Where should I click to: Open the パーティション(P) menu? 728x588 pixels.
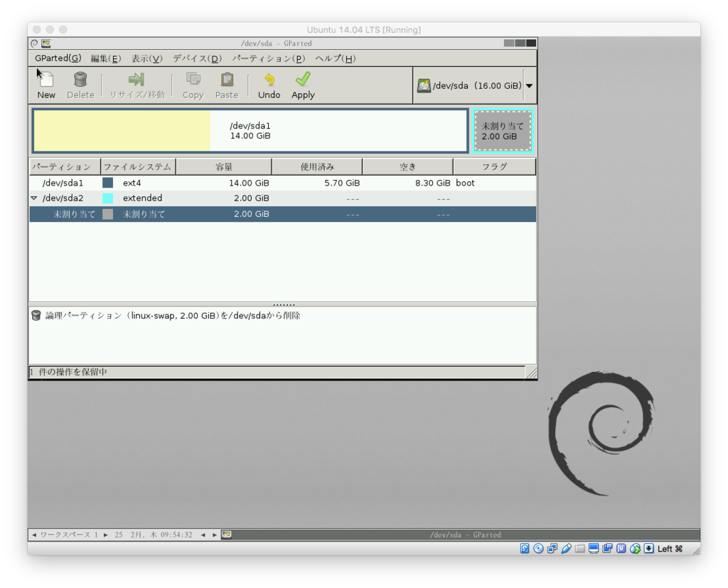point(268,58)
